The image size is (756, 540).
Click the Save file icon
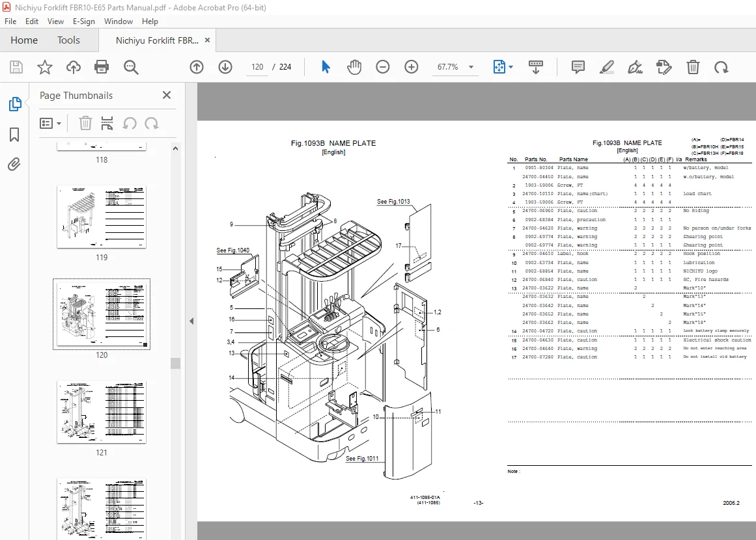coord(16,67)
